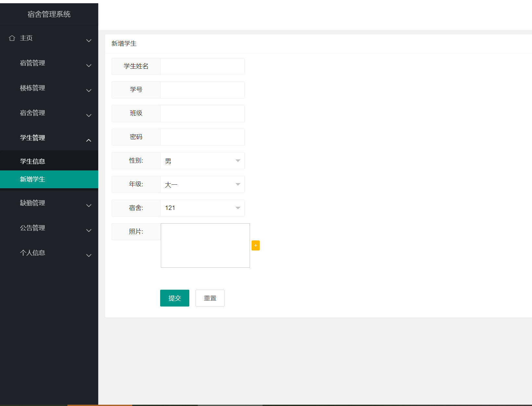Expand the 楼栋管理 chevron
Viewport: 532px width, 406px height.
89,90
